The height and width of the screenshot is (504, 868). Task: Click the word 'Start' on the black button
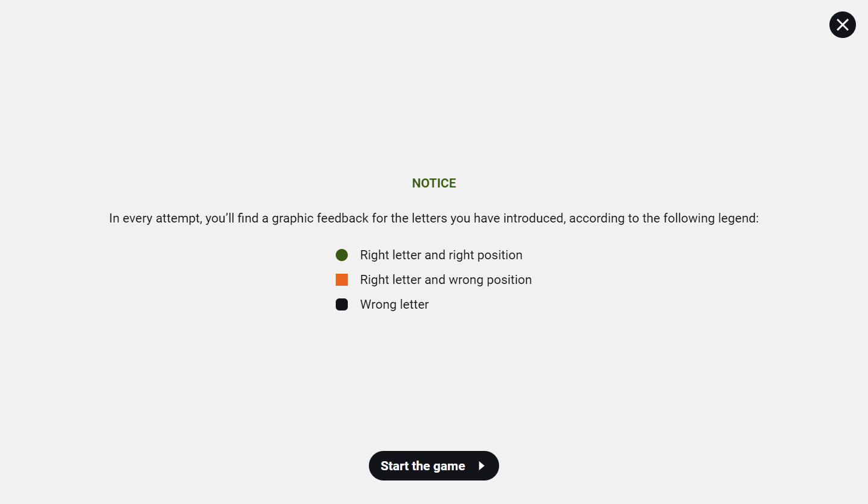pyautogui.click(x=395, y=466)
